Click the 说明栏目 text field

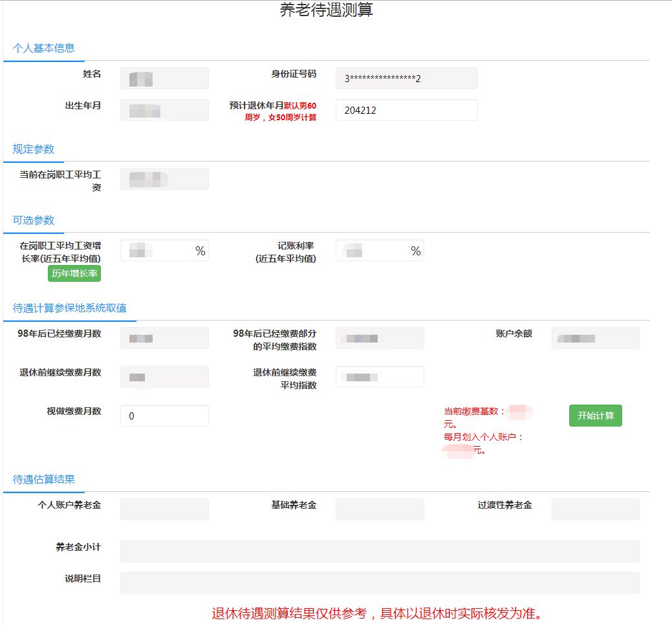[x=380, y=582]
